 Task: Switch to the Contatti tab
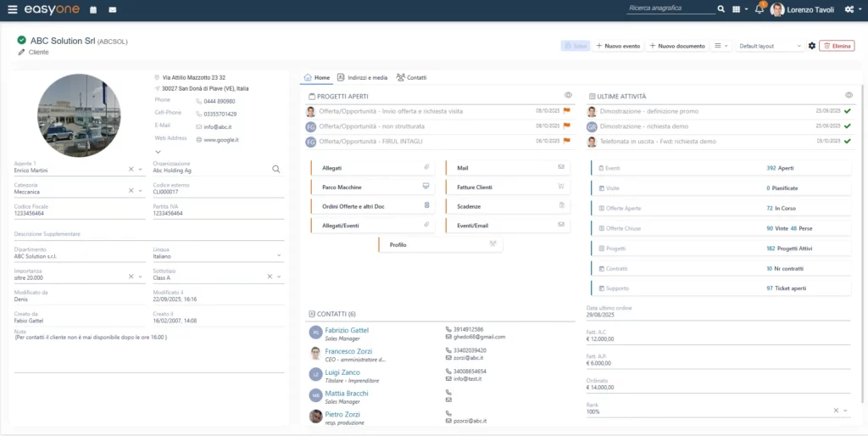(411, 77)
